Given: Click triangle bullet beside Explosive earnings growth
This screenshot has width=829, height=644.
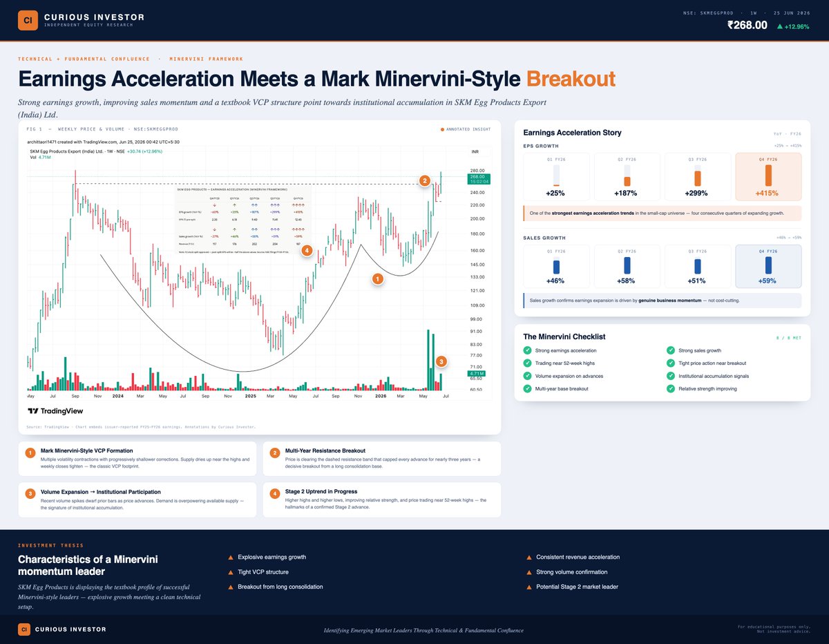Looking at the screenshot, I should (230, 558).
